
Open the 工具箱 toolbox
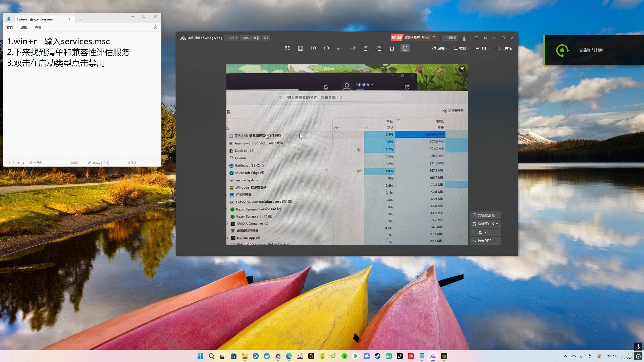504,48
